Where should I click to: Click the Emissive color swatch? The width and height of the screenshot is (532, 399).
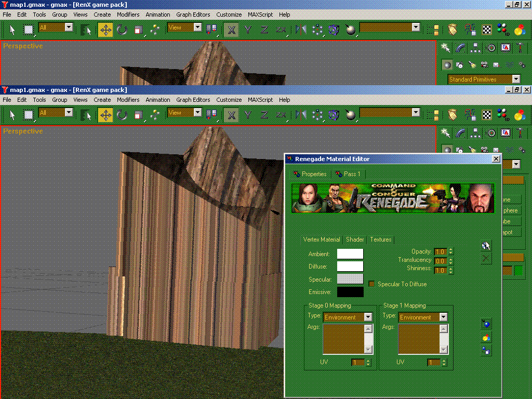pos(350,292)
